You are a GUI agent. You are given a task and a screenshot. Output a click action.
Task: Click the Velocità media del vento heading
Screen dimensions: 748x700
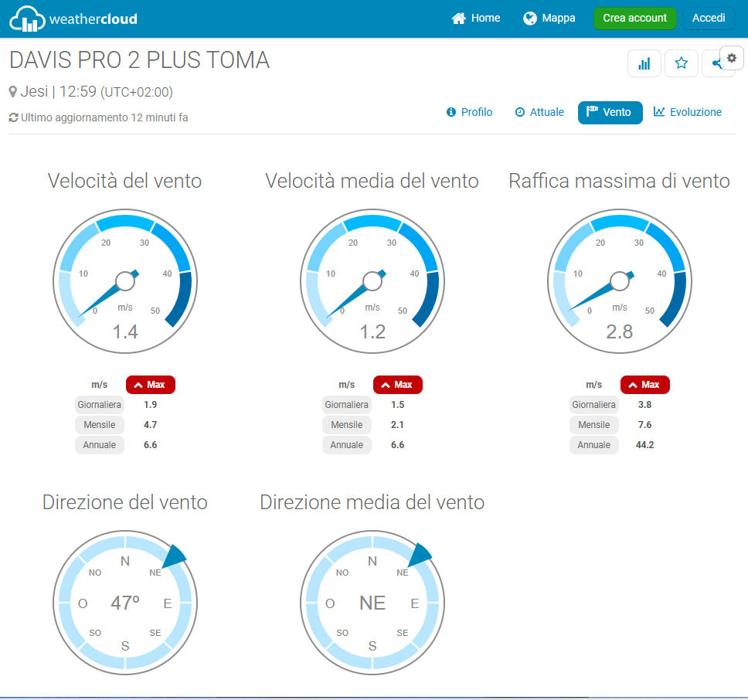372,181
